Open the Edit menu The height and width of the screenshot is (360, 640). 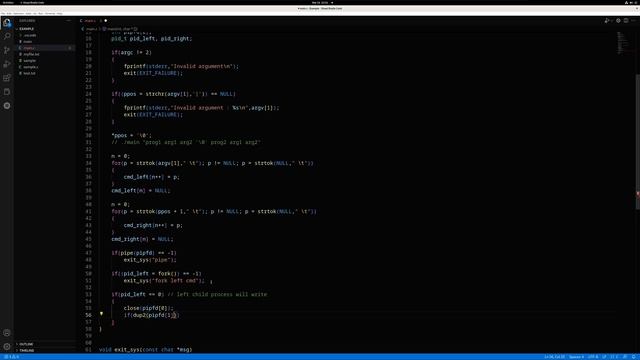coord(9,13)
